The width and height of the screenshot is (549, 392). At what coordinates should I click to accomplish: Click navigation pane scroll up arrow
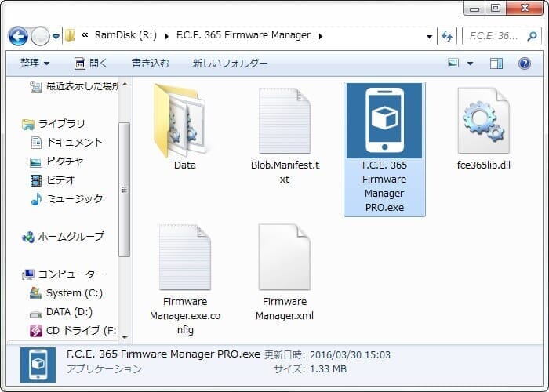(125, 85)
